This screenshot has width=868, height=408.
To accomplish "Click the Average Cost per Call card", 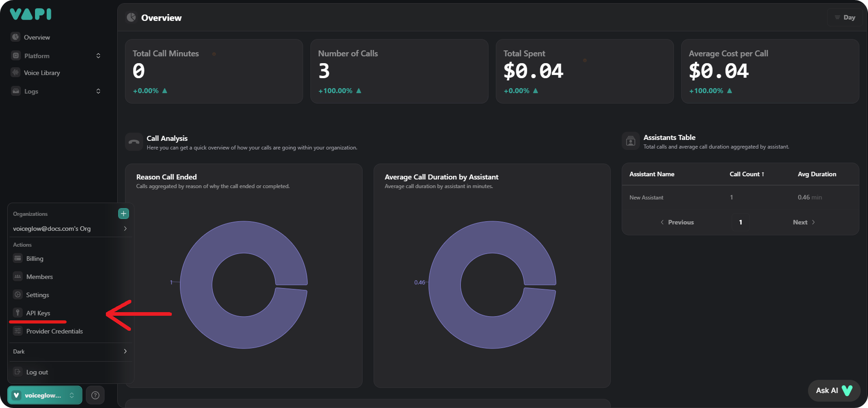I will tap(770, 71).
